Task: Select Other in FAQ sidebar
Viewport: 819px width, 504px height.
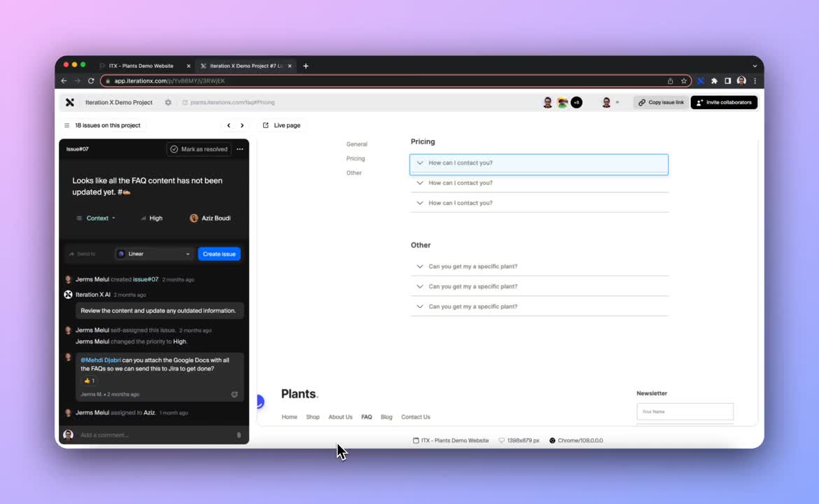Action: click(x=354, y=173)
